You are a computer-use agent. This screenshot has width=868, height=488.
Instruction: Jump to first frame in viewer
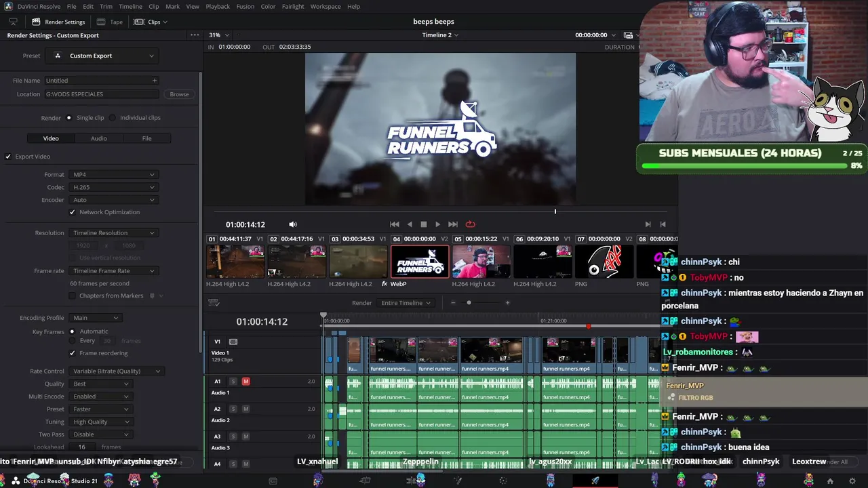point(395,224)
